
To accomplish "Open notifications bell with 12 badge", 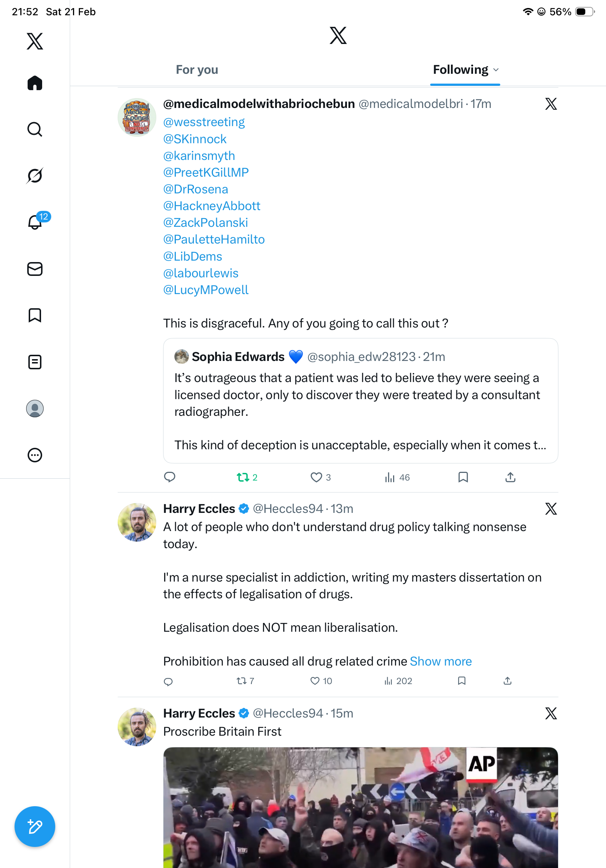I will 36,222.
